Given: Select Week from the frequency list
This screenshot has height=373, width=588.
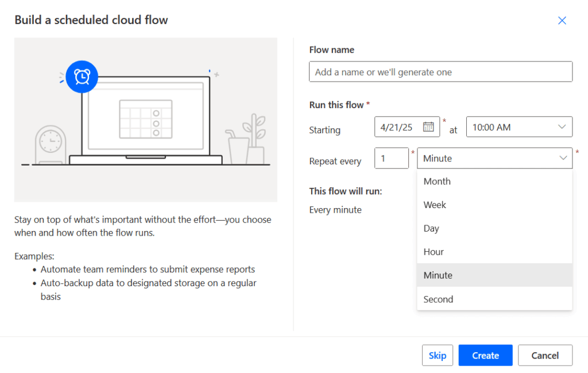Looking at the screenshot, I should point(494,205).
